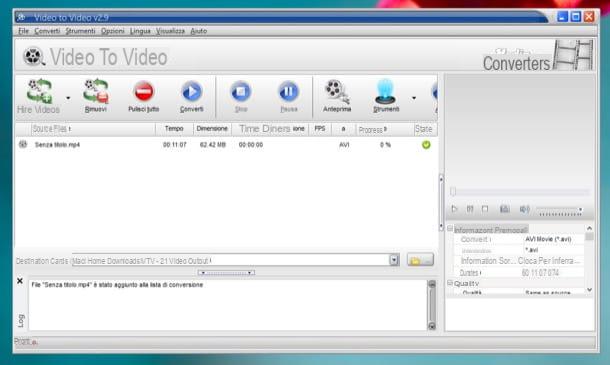Click the Strumenti toolbar icon
The image size is (610, 365).
(x=386, y=91)
